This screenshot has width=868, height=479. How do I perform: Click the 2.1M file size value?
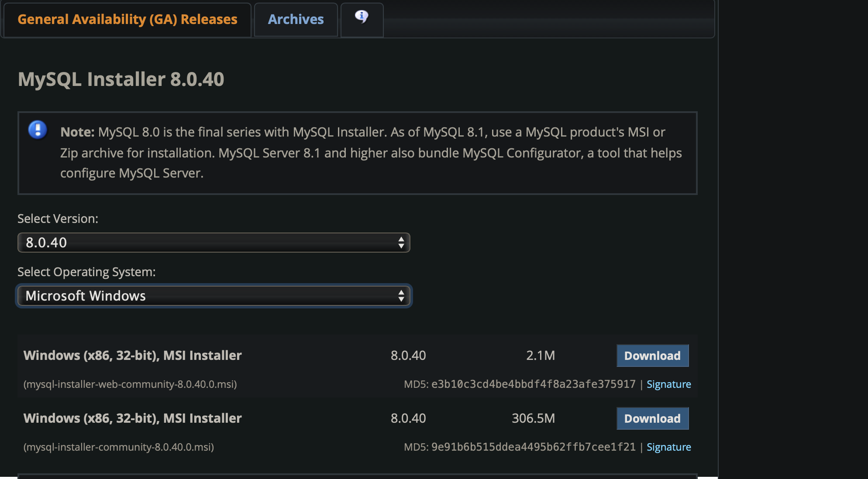(541, 356)
